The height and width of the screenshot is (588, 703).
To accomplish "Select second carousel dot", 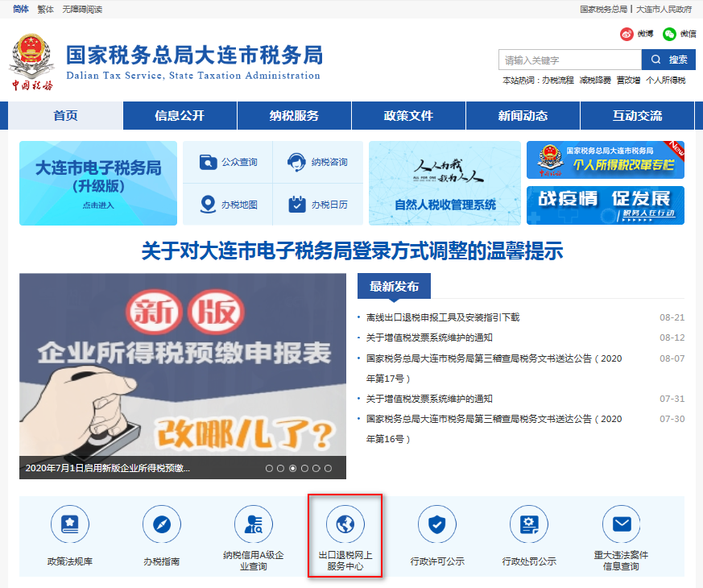I will (281, 468).
